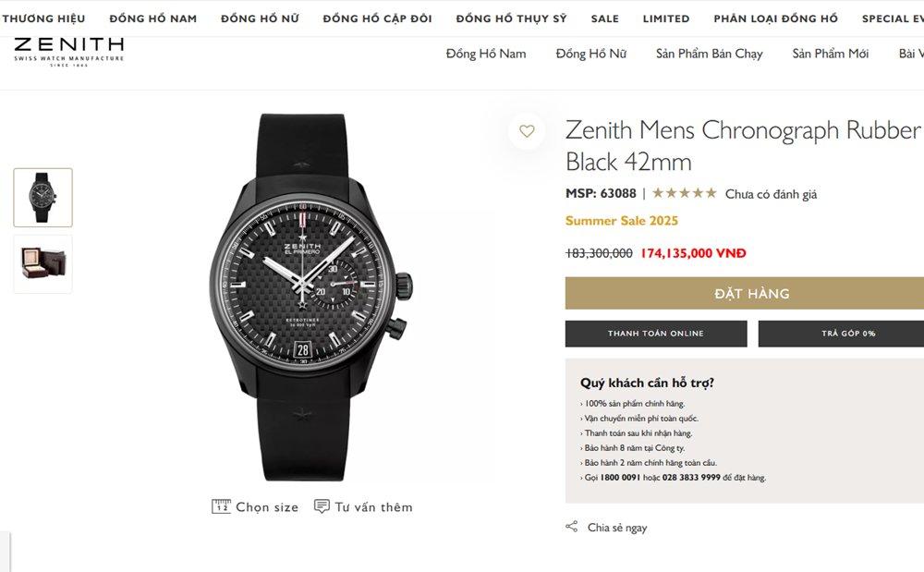
Task: Go to ĐỒNG HỒ THỤY SỸ menu item
Action: point(511,18)
